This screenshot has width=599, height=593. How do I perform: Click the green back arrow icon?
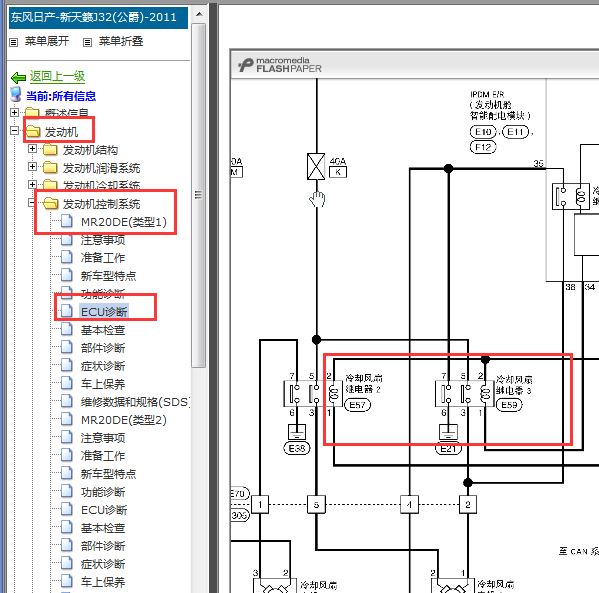click(x=18, y=78)
